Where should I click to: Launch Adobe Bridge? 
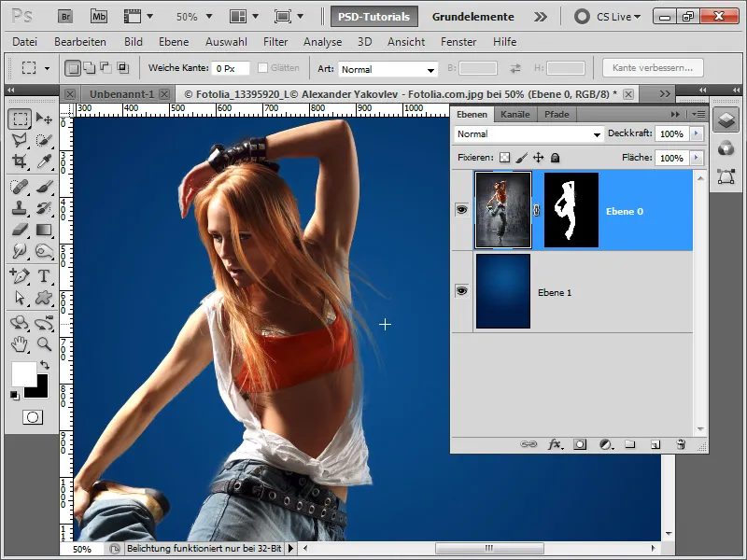pos(65,17)
